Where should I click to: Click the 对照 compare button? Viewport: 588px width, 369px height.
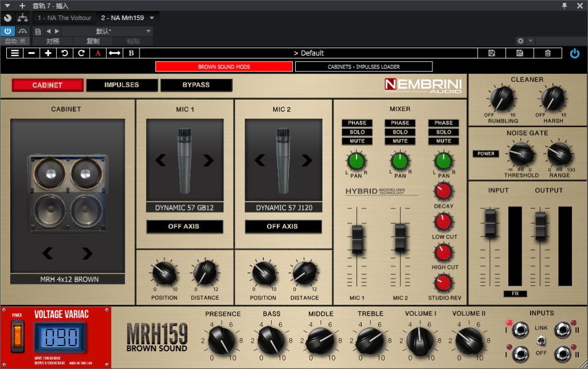pyautogui.click(x=53, y=41)
